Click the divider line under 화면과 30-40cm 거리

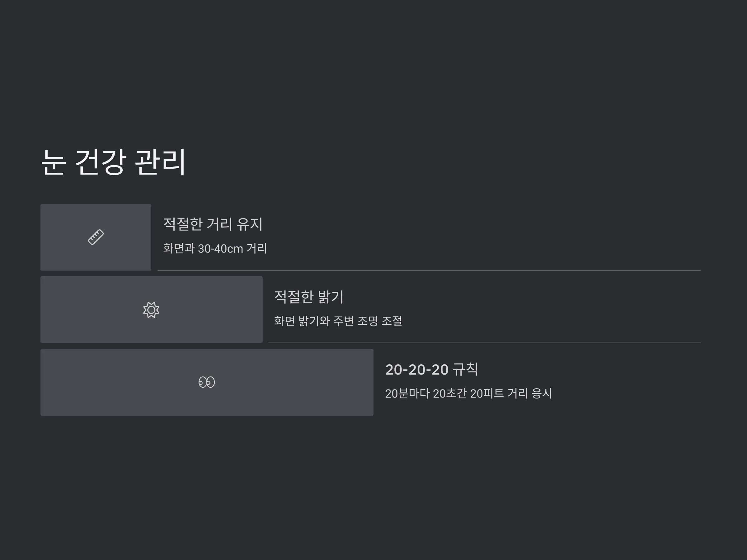point(429,271)
